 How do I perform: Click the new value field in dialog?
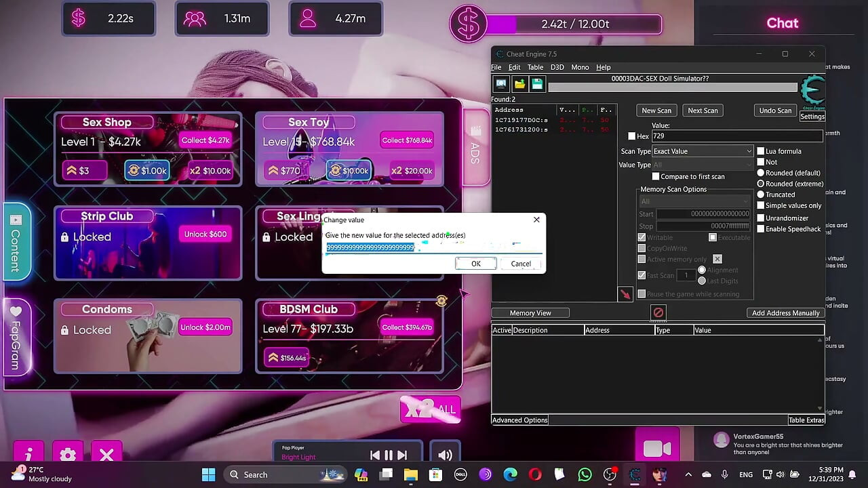(x=434, y=247)
